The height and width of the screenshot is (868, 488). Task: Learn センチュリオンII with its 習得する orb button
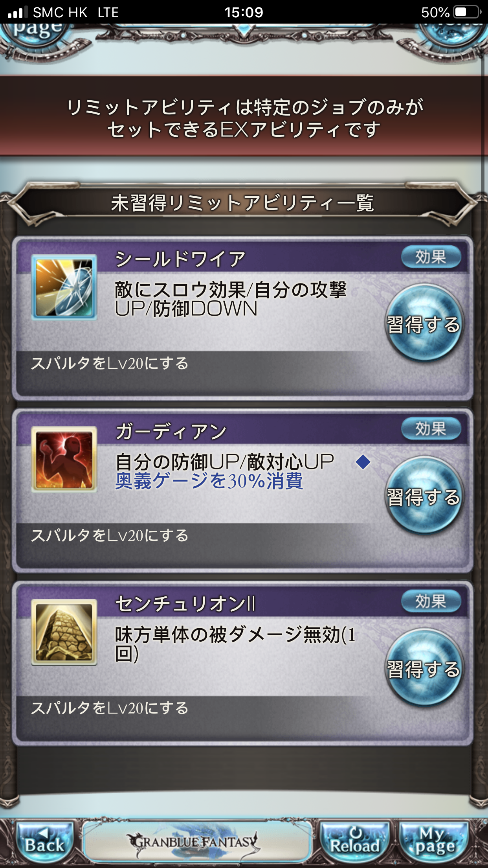pyautogui.click(x=424, y=668)
